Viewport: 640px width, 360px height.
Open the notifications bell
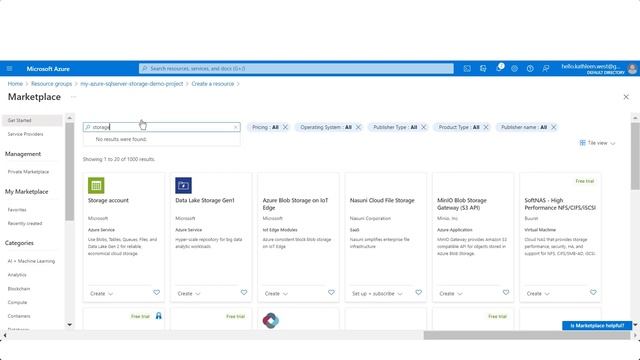[499, 69]
